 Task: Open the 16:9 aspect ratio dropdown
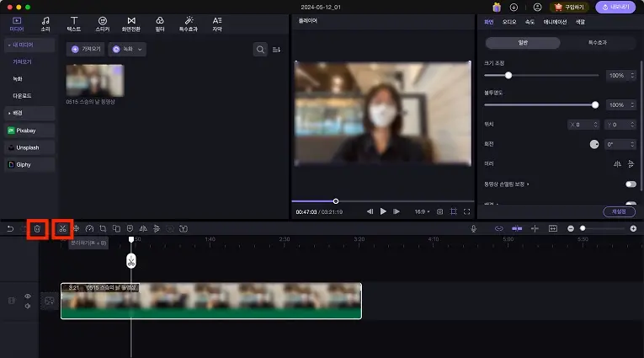421,211
